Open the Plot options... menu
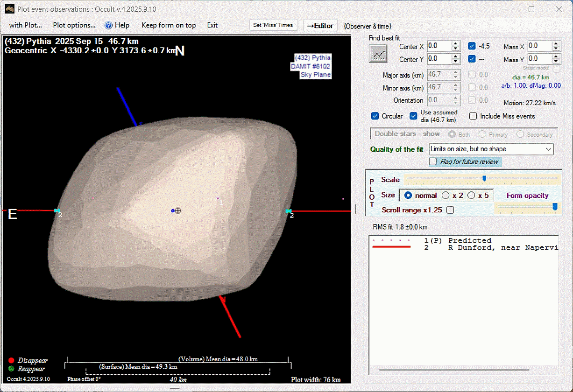The width and height of the screenshot is (573, 392). (x=74, y=25)
